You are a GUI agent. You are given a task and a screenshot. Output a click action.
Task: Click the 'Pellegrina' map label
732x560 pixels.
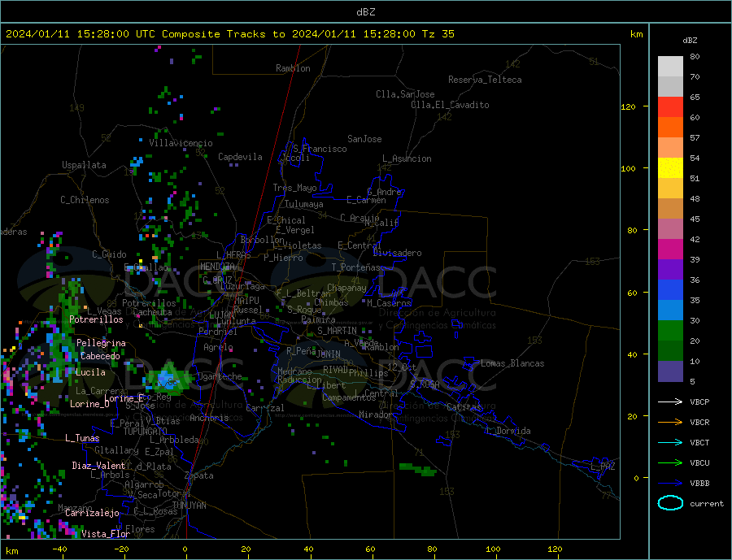pos(101,343)
